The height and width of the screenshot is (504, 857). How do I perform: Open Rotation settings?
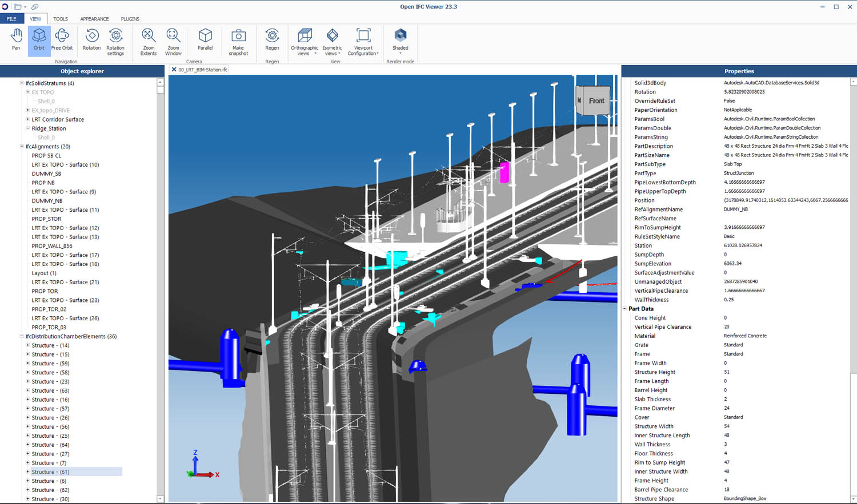point(115,42)
